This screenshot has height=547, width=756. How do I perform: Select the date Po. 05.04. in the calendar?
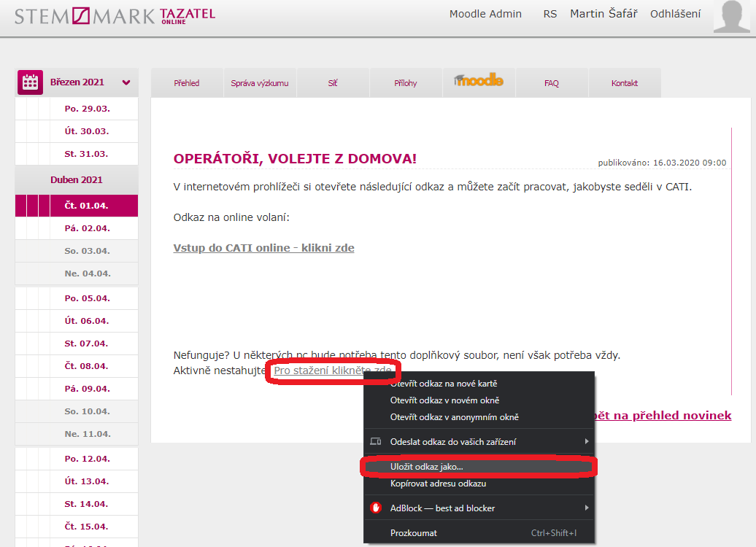[x=87, y=298]
